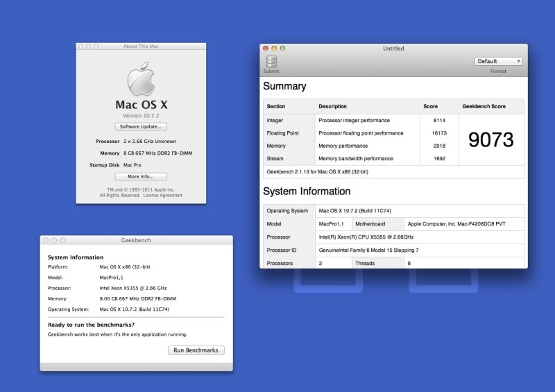Click 'Processor floating point performance' description
Image resolution: width=555 pixels, height=392 pixels.
pyautogui.click(x=361, y=133)
